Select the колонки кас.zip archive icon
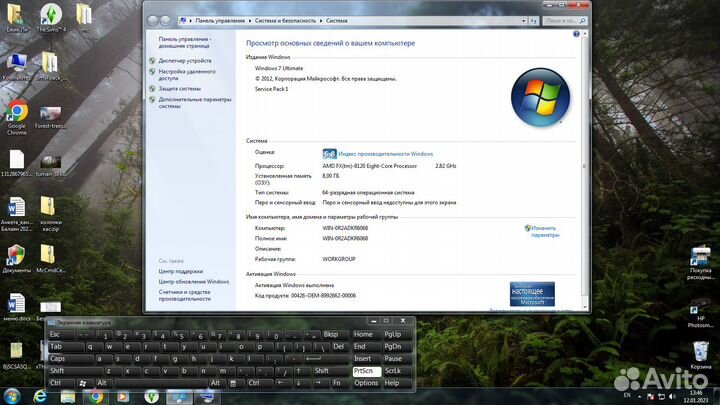Image resolution: width=720 pixels, height=405 pixels. point(50,214)
